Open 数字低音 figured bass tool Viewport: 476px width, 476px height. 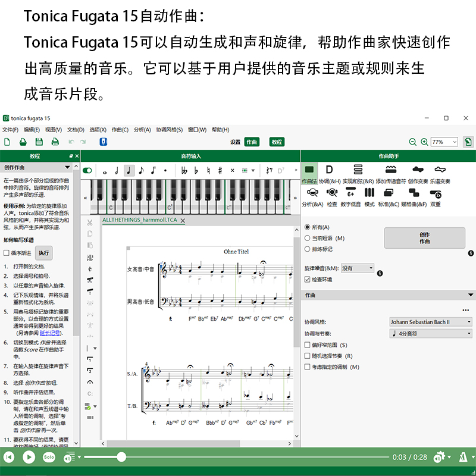350,198
